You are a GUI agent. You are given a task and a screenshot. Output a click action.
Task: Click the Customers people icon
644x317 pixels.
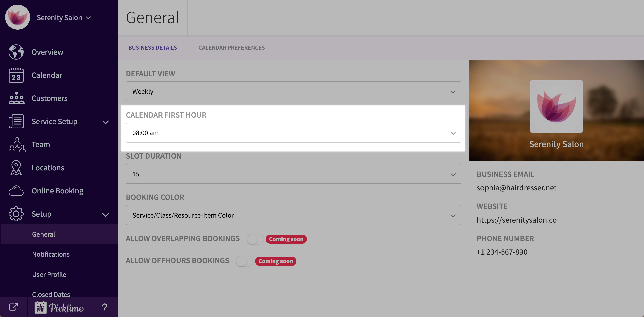point(16,98)
